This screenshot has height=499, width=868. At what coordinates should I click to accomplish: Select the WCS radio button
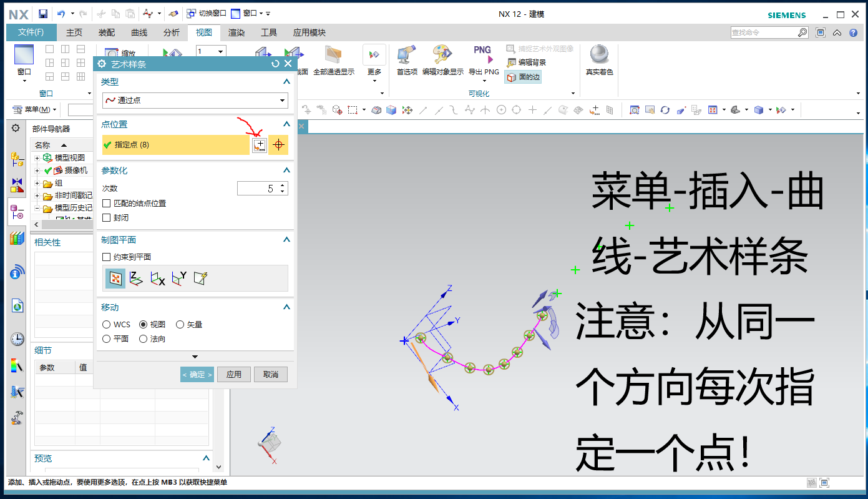pos(106,324)
